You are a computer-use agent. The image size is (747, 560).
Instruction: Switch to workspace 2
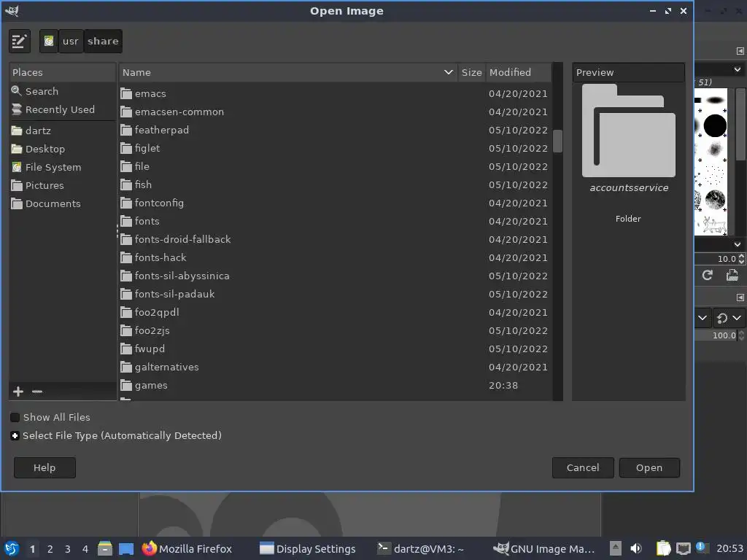click(50, 549)
